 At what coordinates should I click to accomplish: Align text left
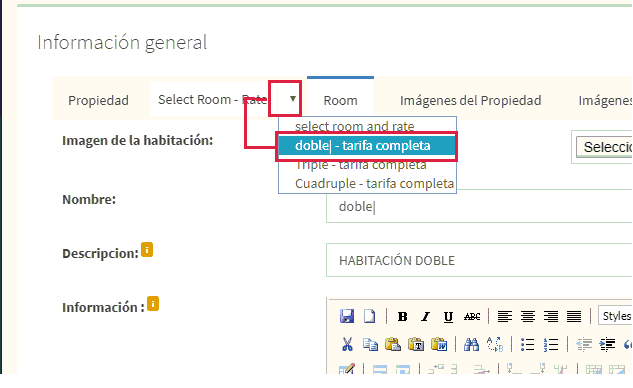(505, 317)
